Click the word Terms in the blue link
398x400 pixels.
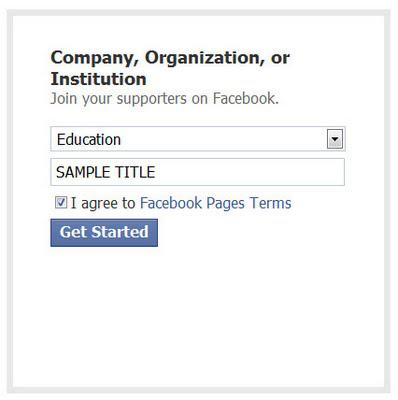pos(271,203)
